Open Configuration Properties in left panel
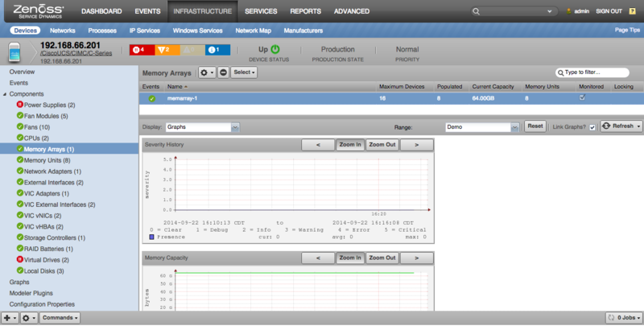The height and width of the screenshot is (326, 644). point(43,304)
